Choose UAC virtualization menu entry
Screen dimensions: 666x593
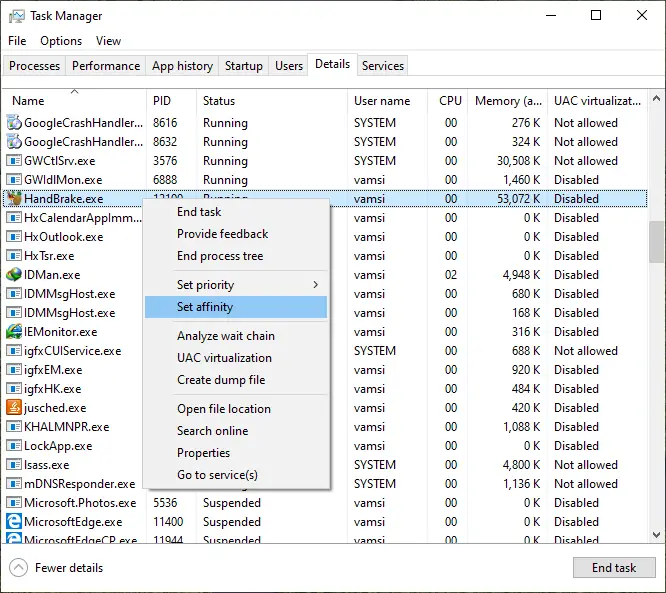[236, 358]
